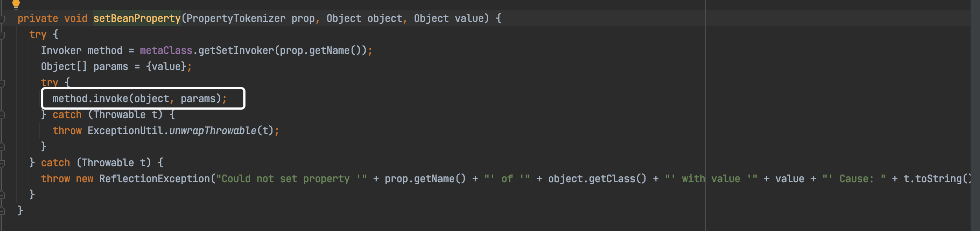This screenshot has width=980, height=231.
Task: Click the setBeanProperty method name
Action: point(137,18)
